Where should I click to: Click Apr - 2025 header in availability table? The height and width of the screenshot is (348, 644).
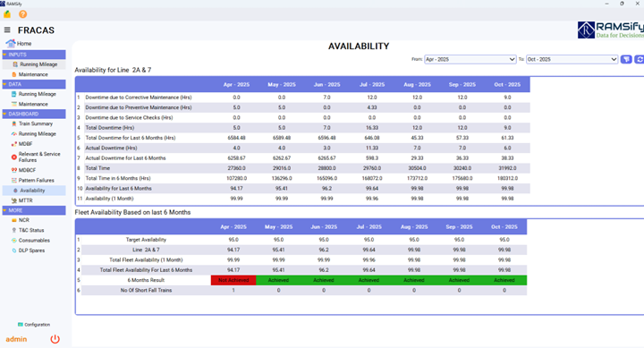(236, 85)
